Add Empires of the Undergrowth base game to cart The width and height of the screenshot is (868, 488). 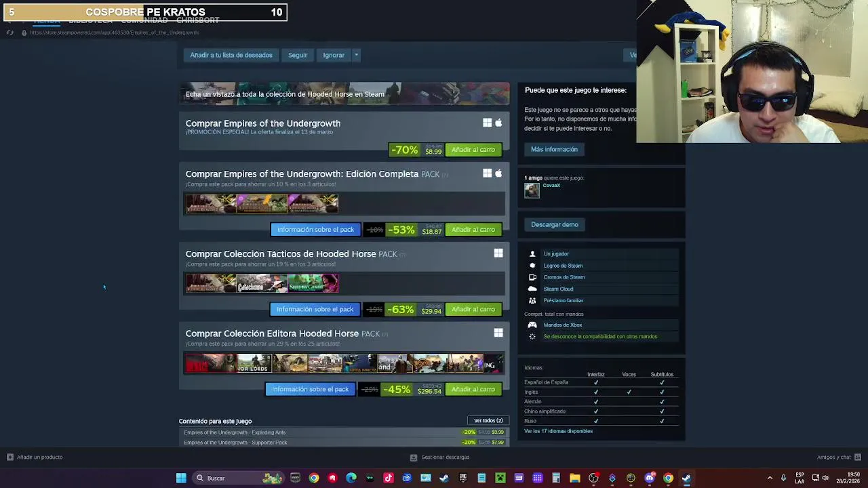click(x=473, y=150)
